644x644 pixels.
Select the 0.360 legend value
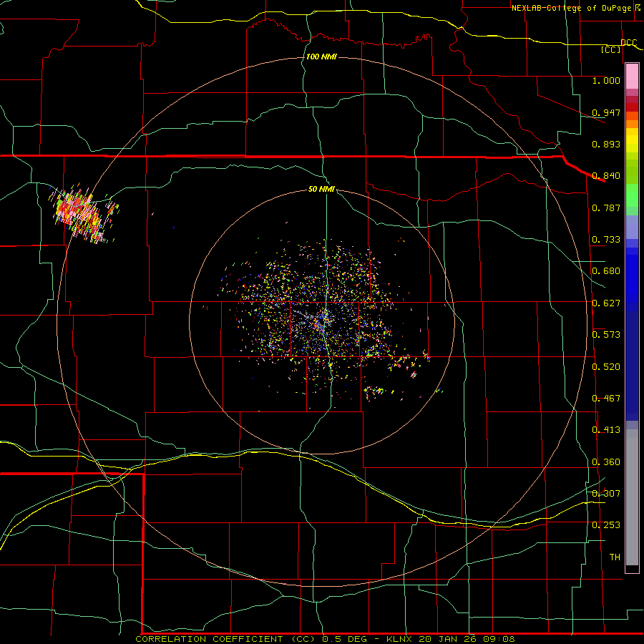pos(606,462)
